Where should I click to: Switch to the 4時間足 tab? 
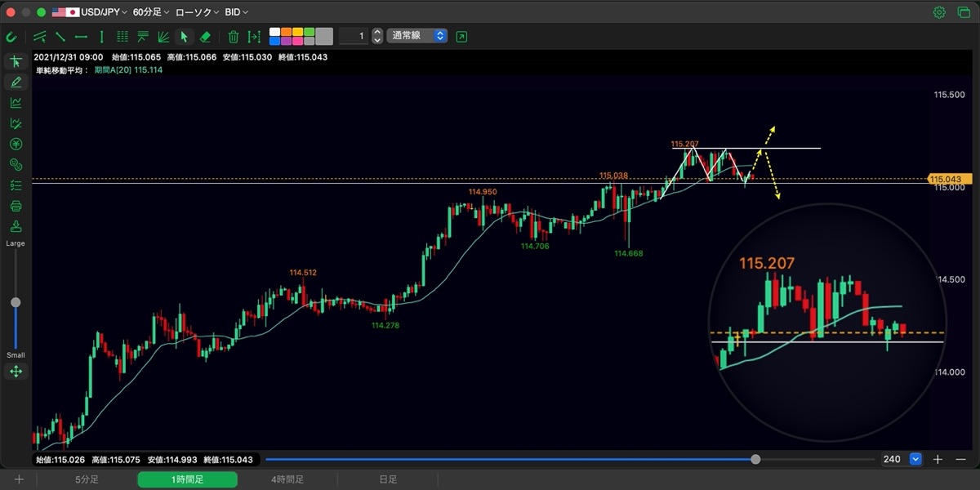coord(287,479)
